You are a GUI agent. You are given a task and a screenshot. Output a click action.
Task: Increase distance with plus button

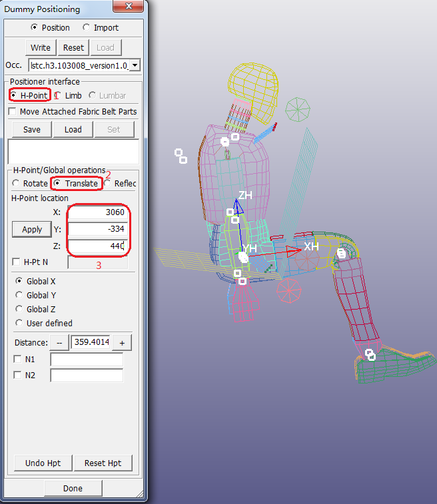(122, 343)
